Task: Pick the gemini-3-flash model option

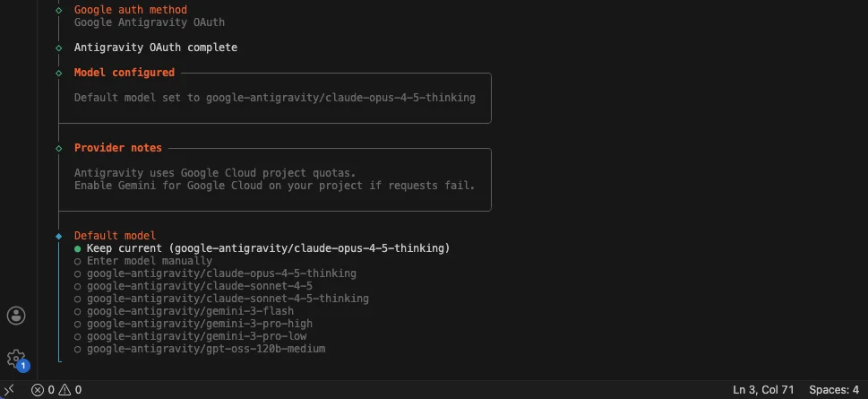Action: click(184, 311)
